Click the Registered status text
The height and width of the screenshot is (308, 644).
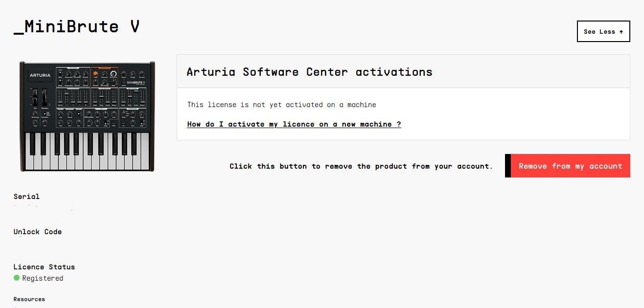pos(43,278)
